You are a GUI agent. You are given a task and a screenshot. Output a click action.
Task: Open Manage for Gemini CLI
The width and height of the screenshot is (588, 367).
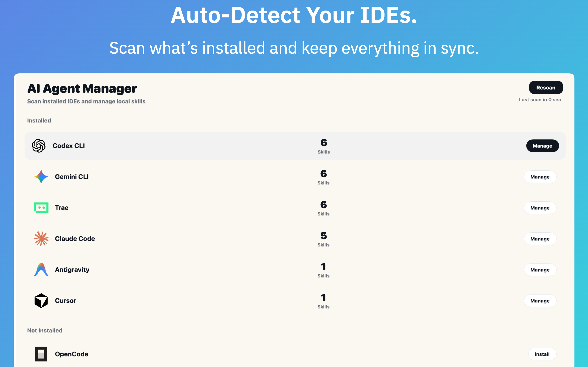pos(540,177)
